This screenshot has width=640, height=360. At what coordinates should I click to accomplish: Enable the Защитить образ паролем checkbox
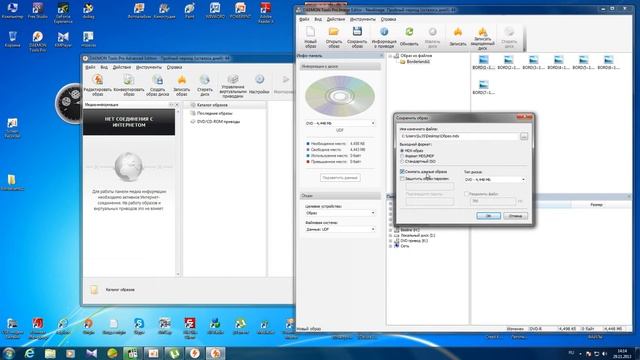[x=402, y=178]
